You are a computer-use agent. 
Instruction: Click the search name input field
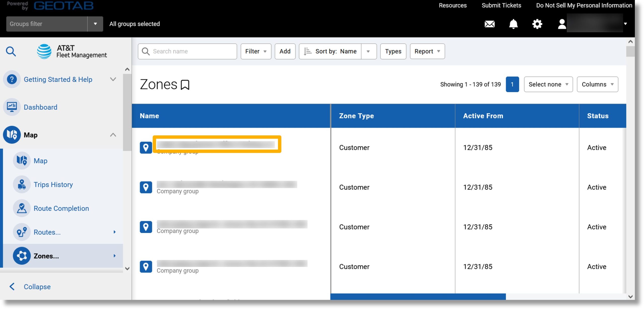coord(187,51)
